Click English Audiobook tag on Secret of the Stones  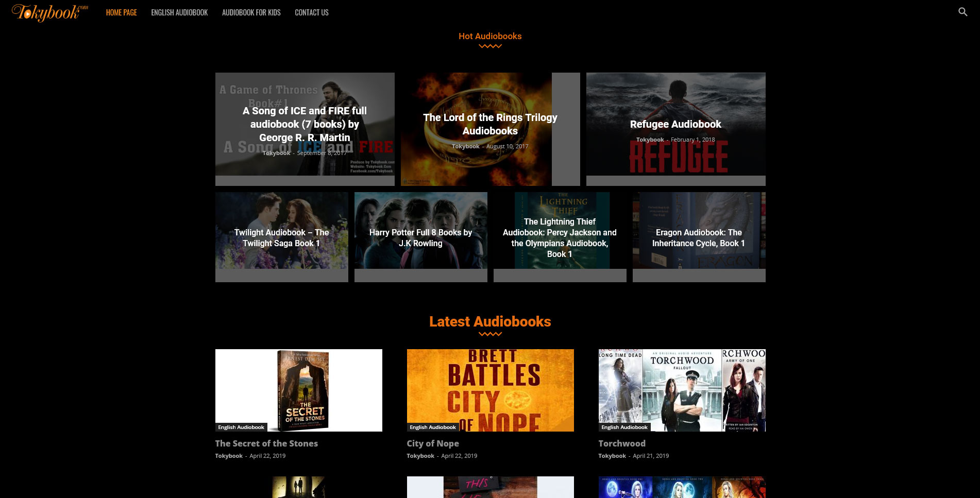tap(241, 427)
